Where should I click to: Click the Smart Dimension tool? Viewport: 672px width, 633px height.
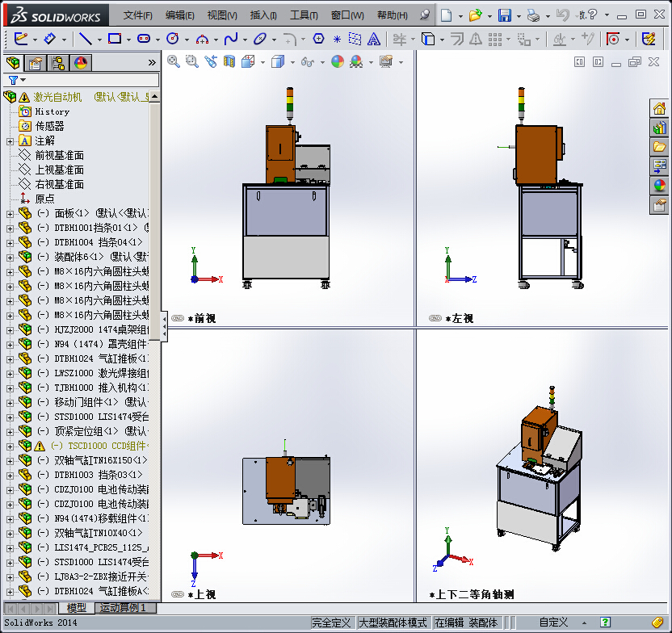[50, 39]
